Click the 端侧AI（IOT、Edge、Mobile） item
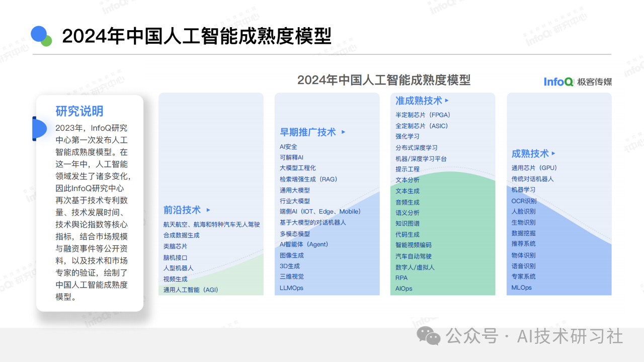Image resolution: width=644 pixels, height=362 pixels. 320,212
